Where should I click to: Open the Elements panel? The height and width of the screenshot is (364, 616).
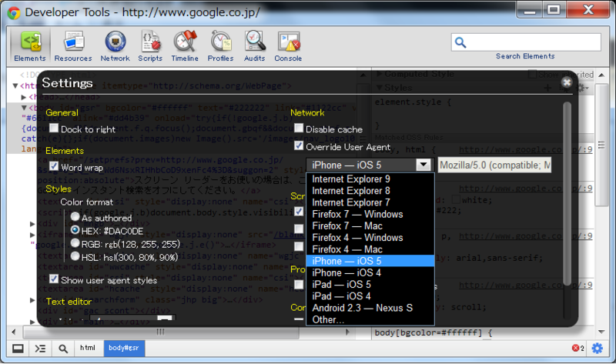point(30,46)
